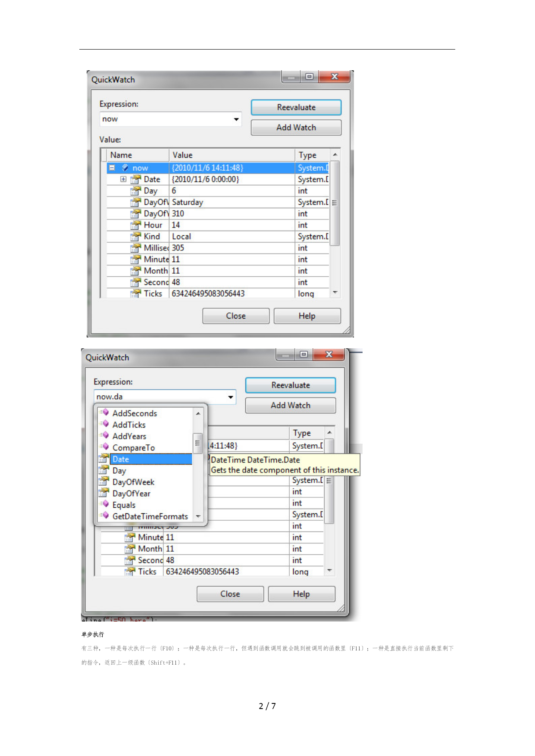Image resolution: width=535 pixels, height=756 pixels.
Task: Click the Minute property icon in upper grid
Action: pos(136,259)
